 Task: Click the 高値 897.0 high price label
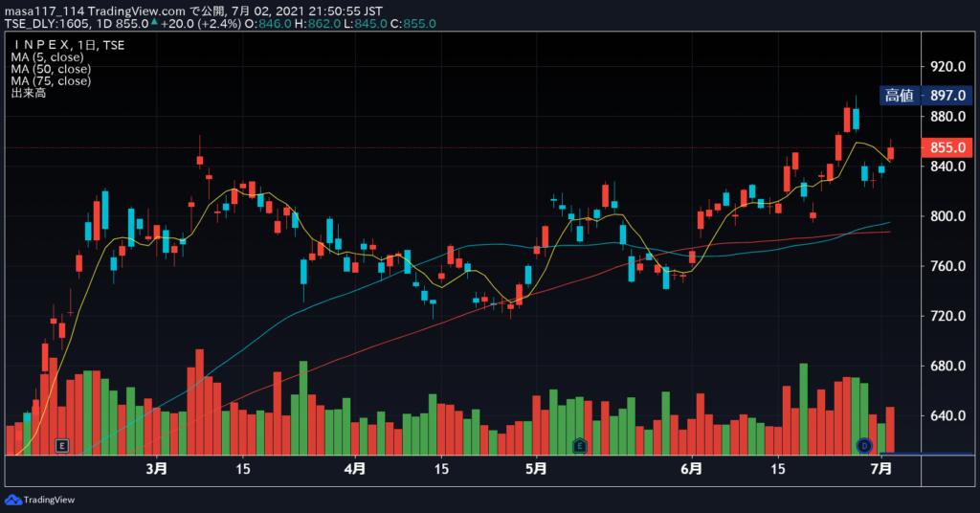point(925,96)
